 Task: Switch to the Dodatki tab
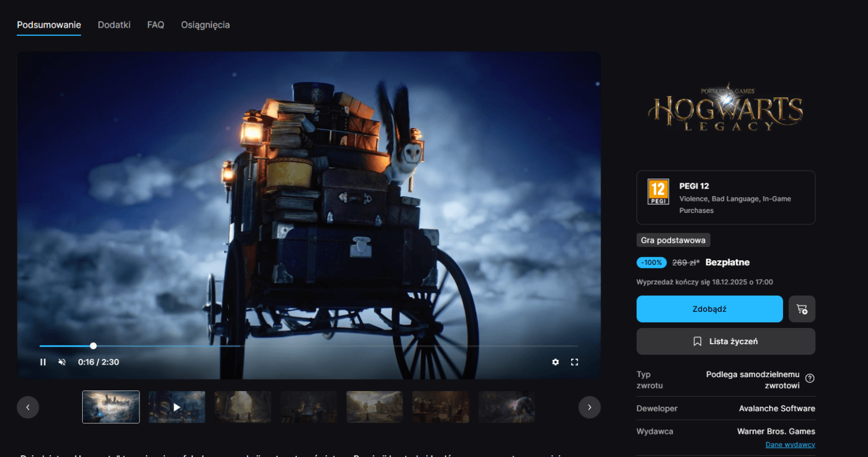(113, 24)
